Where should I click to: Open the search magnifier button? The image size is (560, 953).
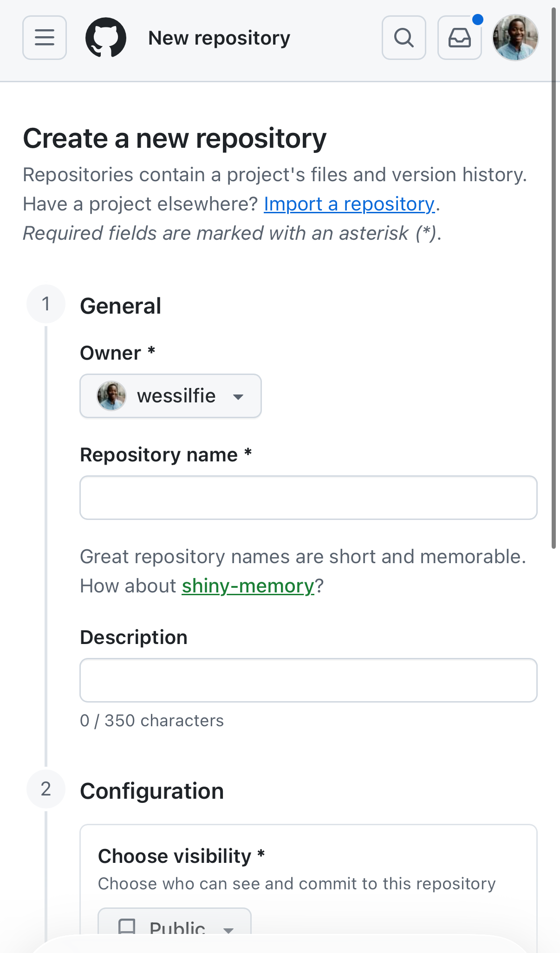404,38
